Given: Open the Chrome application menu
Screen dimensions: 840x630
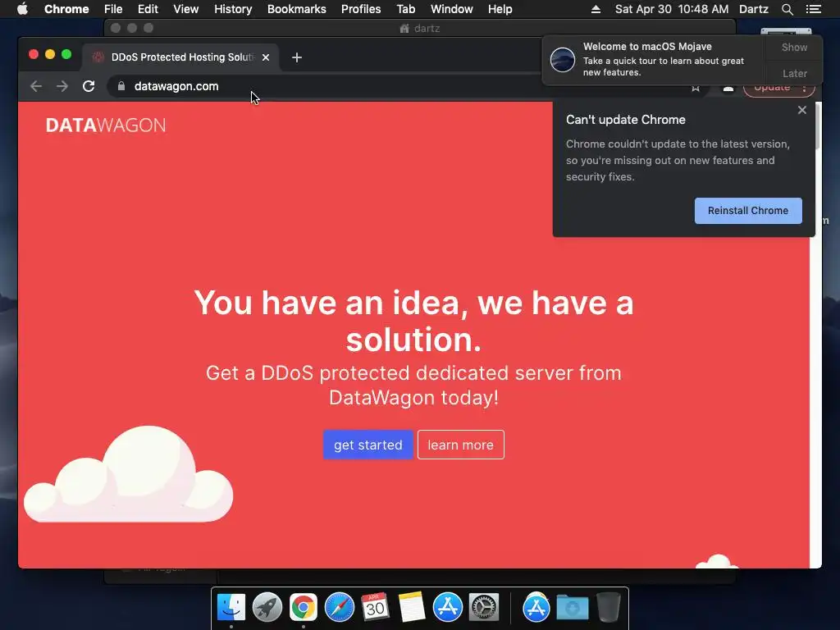Looking at the screenshot, I should coord(66,9).
